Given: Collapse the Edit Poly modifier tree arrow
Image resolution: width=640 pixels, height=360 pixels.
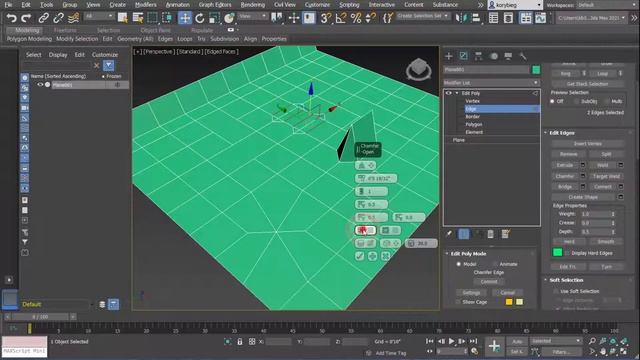Looking at the screenshot, I should (x=457, y=93).
